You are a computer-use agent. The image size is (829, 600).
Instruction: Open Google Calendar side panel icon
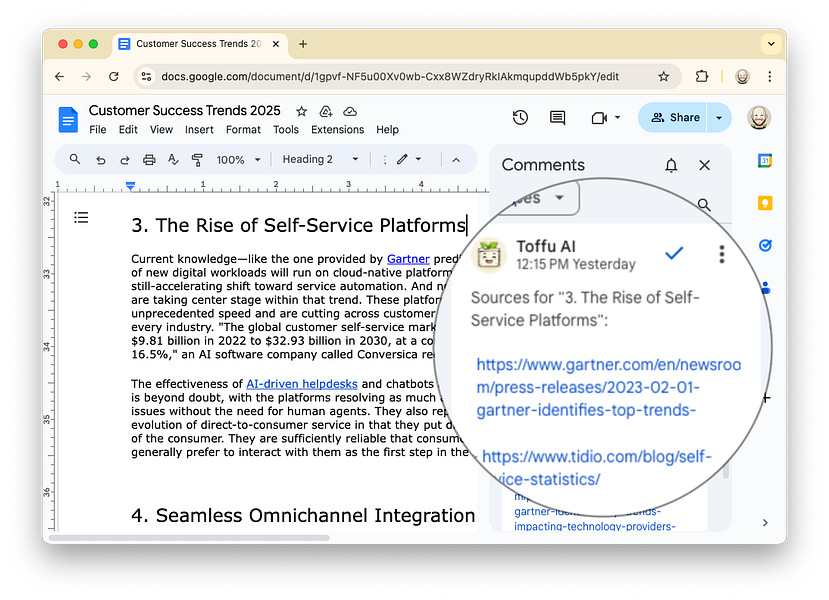pyautogui.click(x=764, y=160)
